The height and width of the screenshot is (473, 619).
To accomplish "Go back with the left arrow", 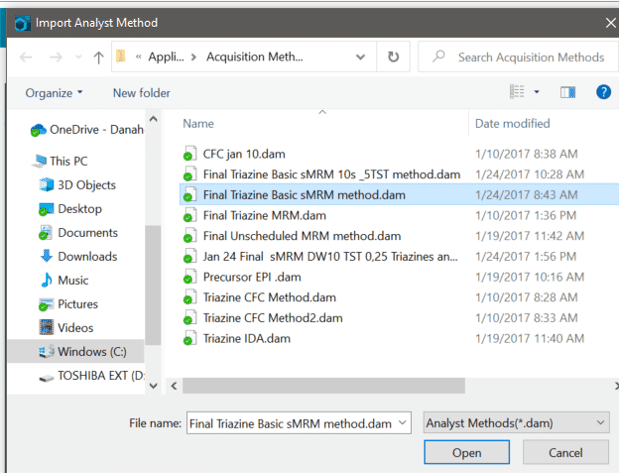I will click(x=26, y=57).
